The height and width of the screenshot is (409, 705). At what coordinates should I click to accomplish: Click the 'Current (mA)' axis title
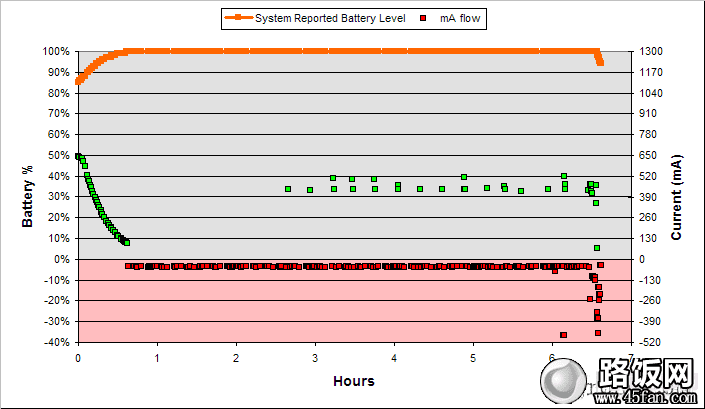click(x=676, y=197)
